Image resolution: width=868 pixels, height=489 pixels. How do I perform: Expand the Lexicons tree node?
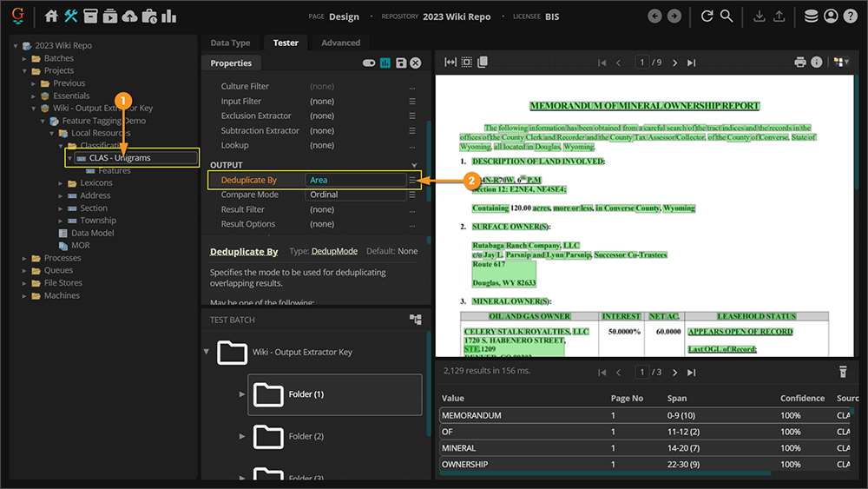(61, 183)
